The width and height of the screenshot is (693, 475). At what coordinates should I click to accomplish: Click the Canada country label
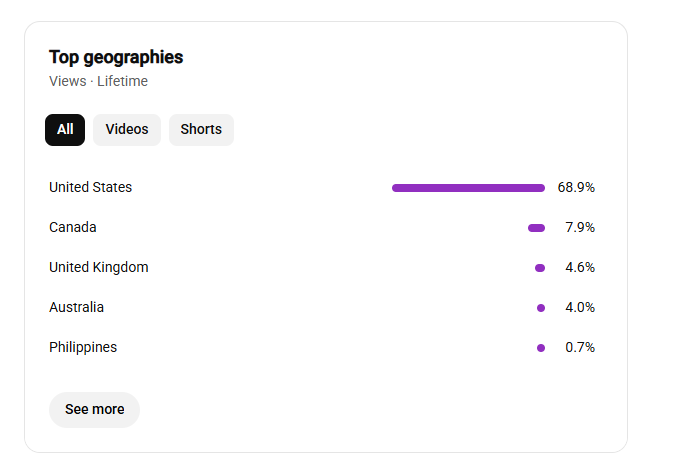[x=73, y=227]
